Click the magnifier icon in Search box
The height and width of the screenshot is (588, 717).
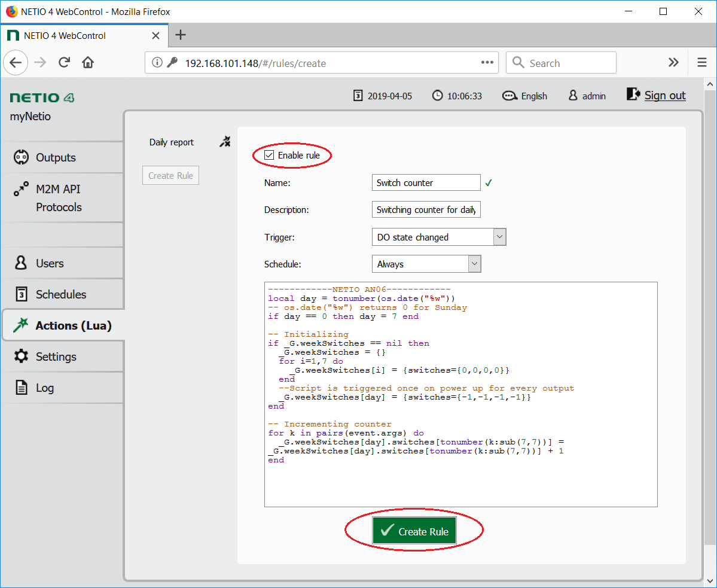[x=518, y=63]
